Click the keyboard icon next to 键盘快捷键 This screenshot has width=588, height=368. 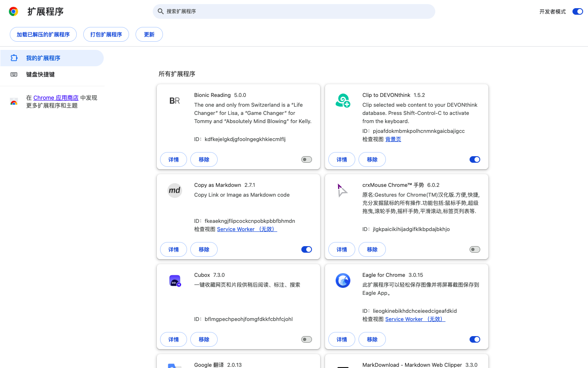pyautogui.click(x=14, y=74)
